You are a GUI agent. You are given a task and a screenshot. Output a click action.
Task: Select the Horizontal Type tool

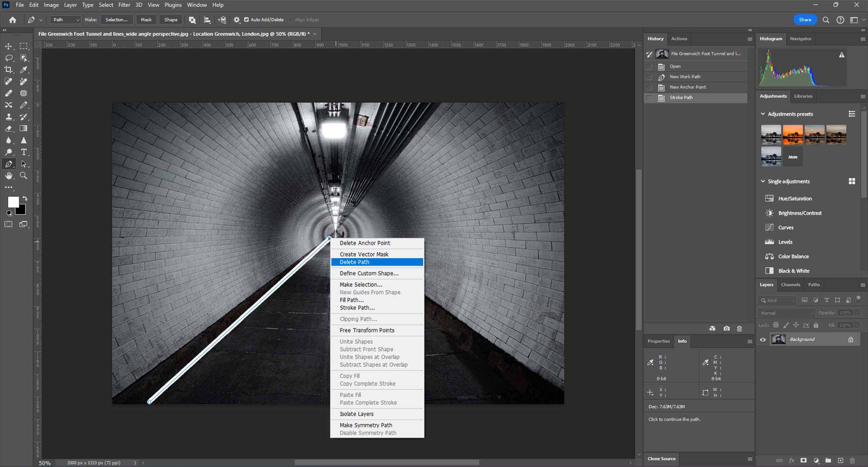coord(24,152)
